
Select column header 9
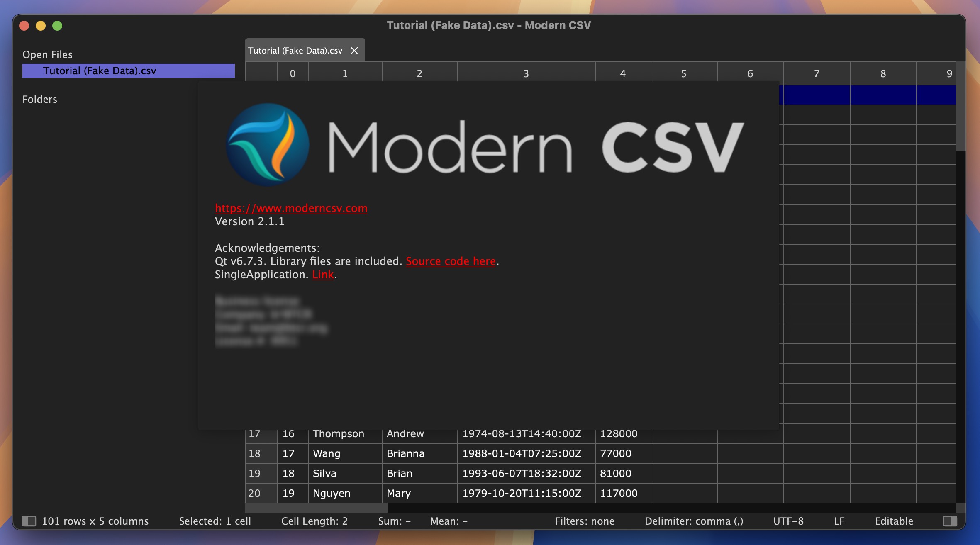click(936, 73)
